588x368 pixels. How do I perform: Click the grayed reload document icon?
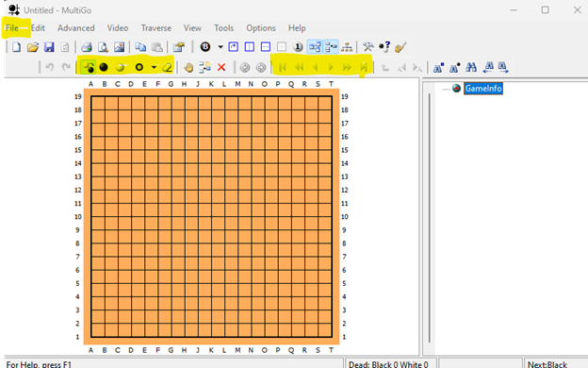pos(65,47)
